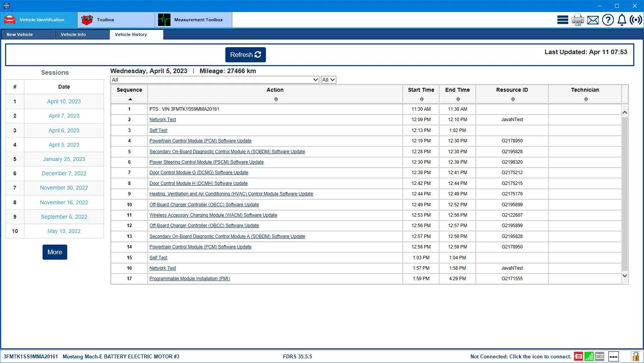Open Programmable Module Installation (PMI) link
This screenshot has height=363, width=644.
click(189, 279)
